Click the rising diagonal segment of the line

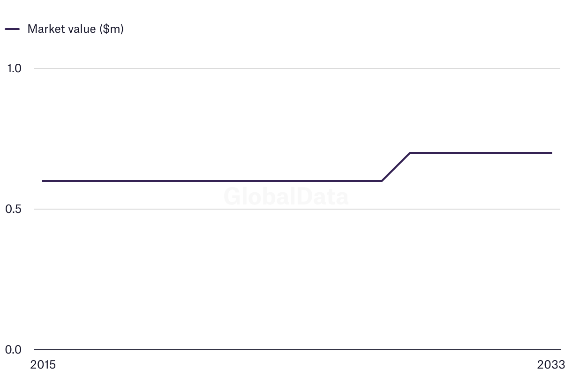tap(396, 167)
